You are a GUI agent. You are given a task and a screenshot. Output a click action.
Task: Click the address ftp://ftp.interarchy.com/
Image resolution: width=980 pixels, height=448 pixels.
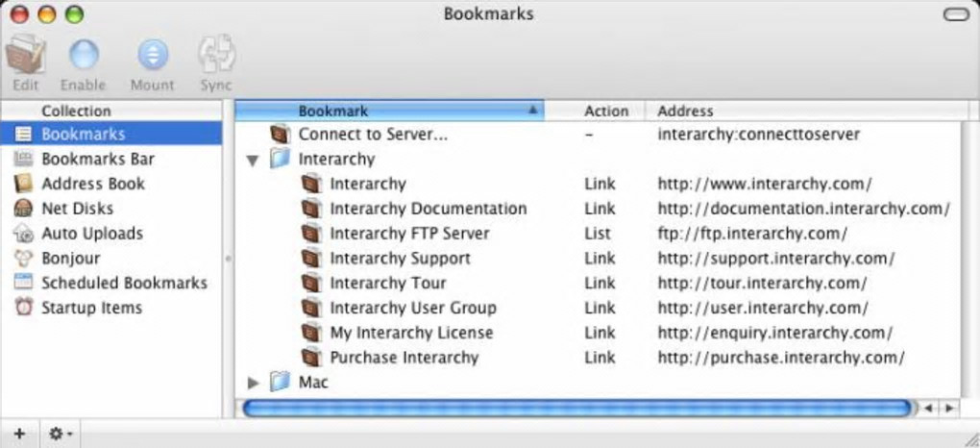coord(752,234)
